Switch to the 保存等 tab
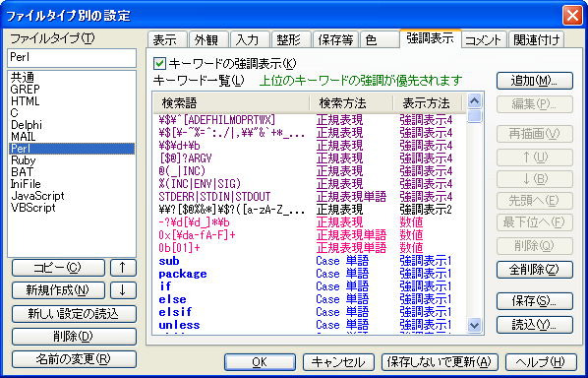The image size is (588, 378). [335, 39]
